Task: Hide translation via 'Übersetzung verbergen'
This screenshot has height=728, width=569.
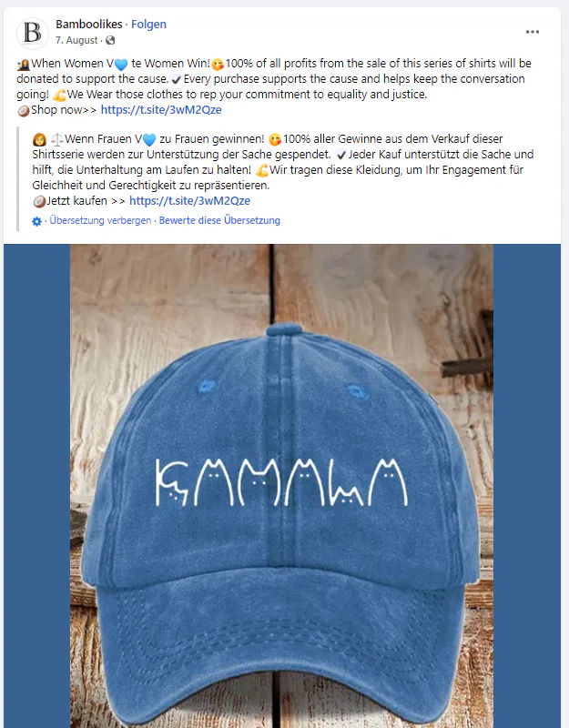Action: pyautogui.click(x=100, y=221)
